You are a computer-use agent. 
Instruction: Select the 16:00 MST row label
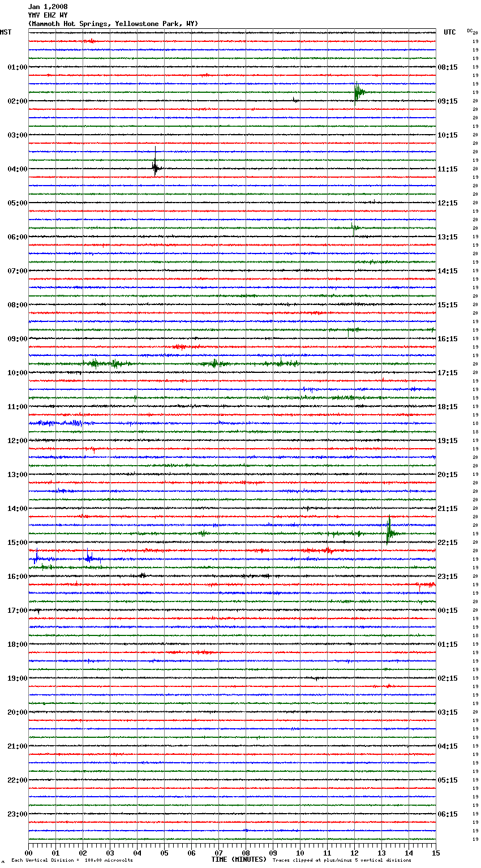(18, 577)
